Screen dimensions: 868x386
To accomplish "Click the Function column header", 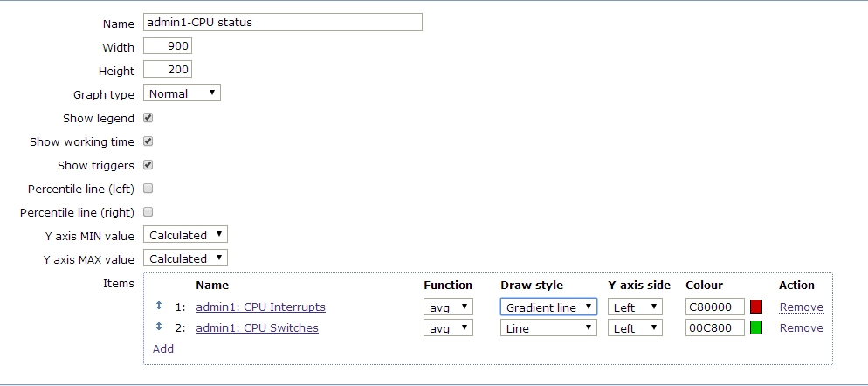I will click(448, 286).
